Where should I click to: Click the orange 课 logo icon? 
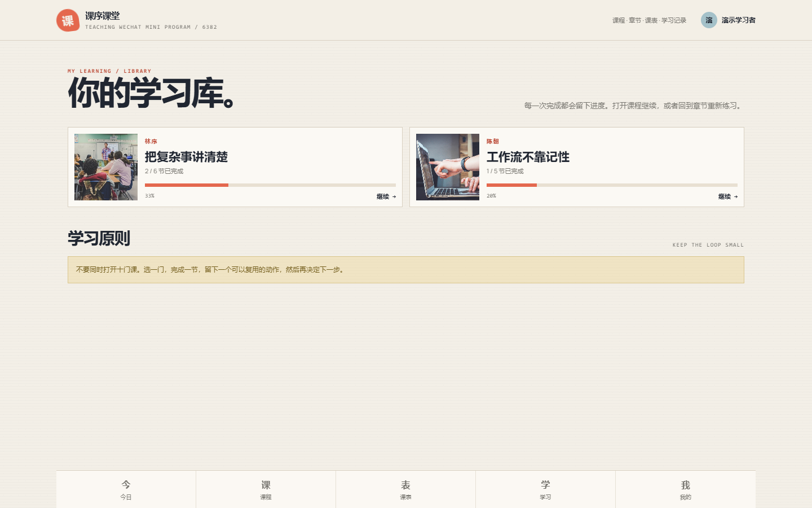[x=68, y=20]
